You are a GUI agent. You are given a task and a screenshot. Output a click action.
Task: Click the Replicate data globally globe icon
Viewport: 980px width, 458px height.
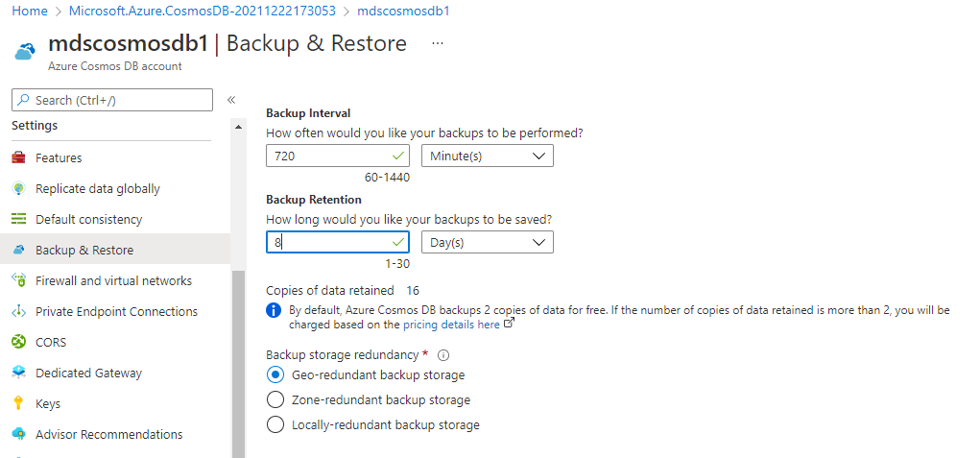click(x=19, y=189)
